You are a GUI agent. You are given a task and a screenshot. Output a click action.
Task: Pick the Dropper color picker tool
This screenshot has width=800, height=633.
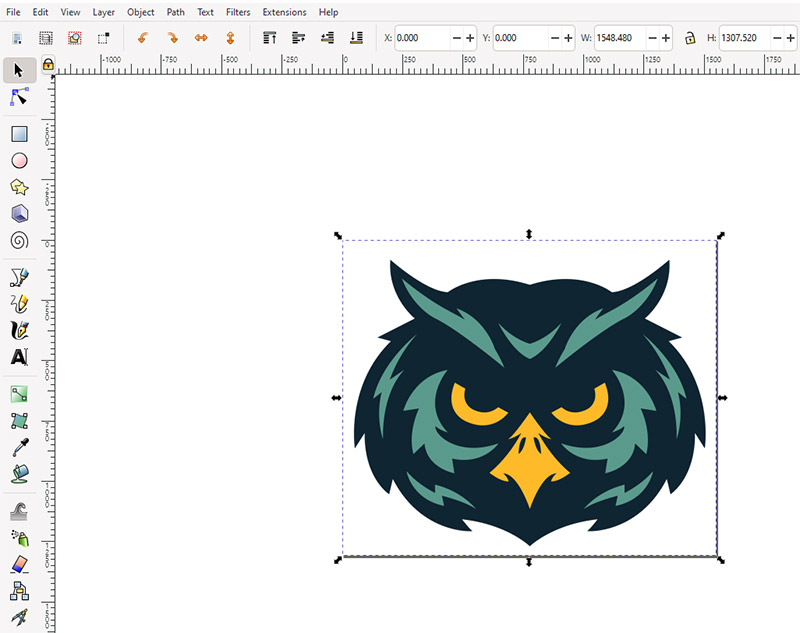[19, 447]
